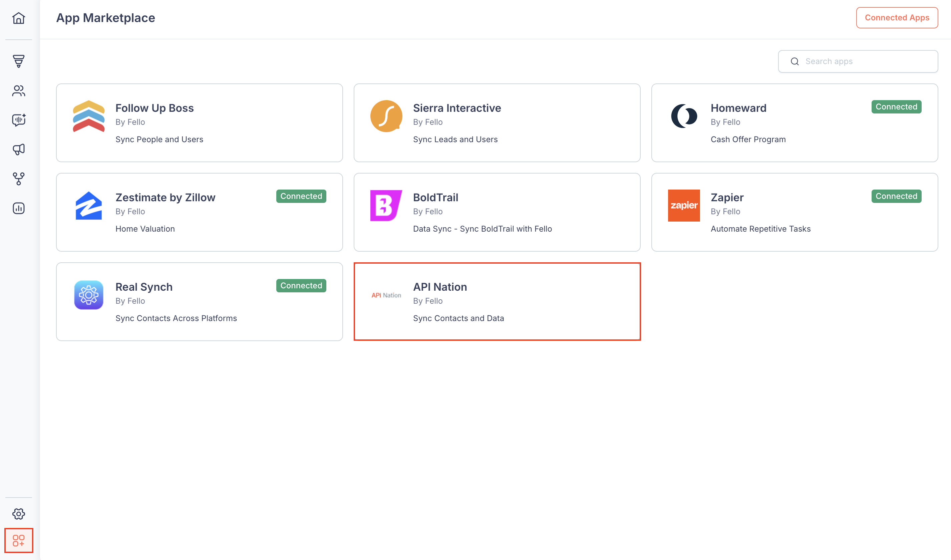Click the search magnifier icon
This screenshot has width=951, height=560.
pos(795,61)
